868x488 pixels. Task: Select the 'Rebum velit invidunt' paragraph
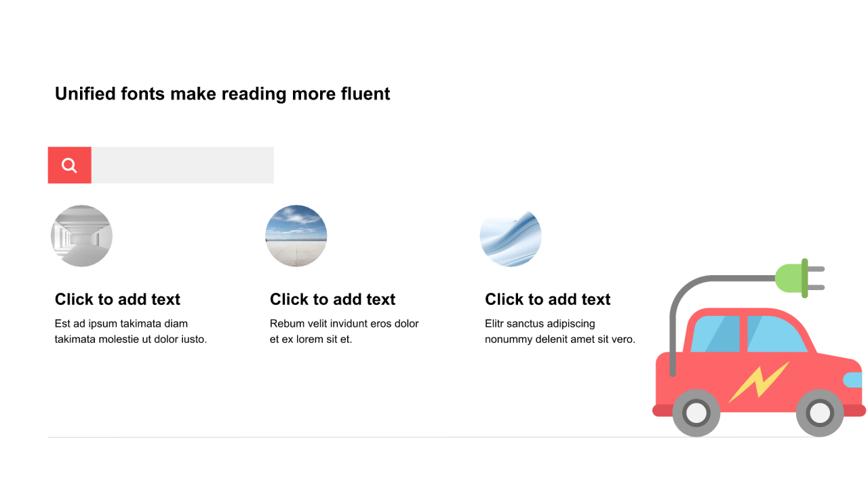coord(344,331)
